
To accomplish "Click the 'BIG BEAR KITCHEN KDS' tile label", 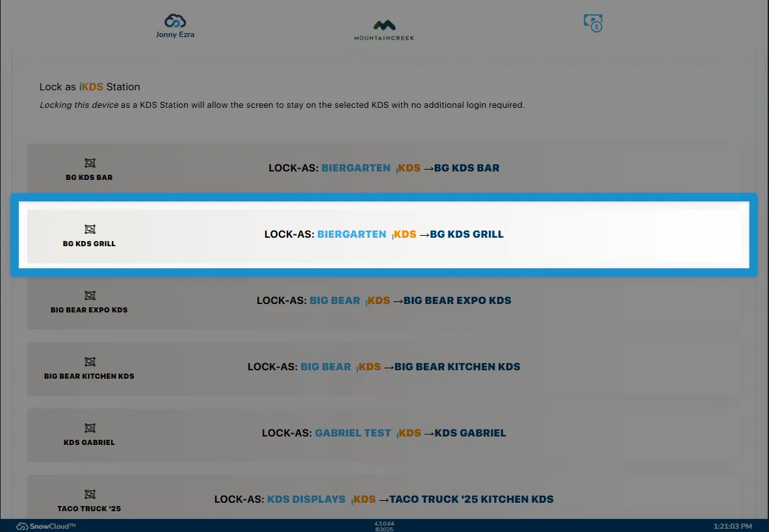I will (x=89, y=376).
